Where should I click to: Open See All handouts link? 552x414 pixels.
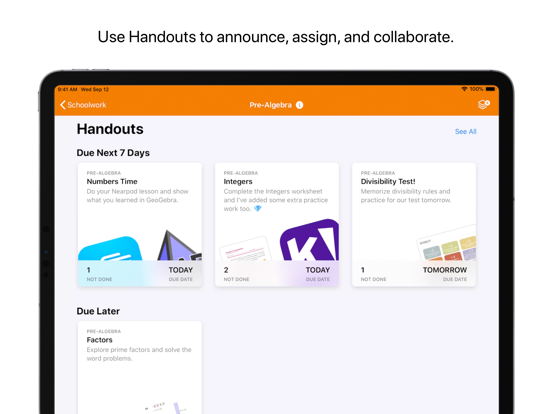(x=465, y=132)
